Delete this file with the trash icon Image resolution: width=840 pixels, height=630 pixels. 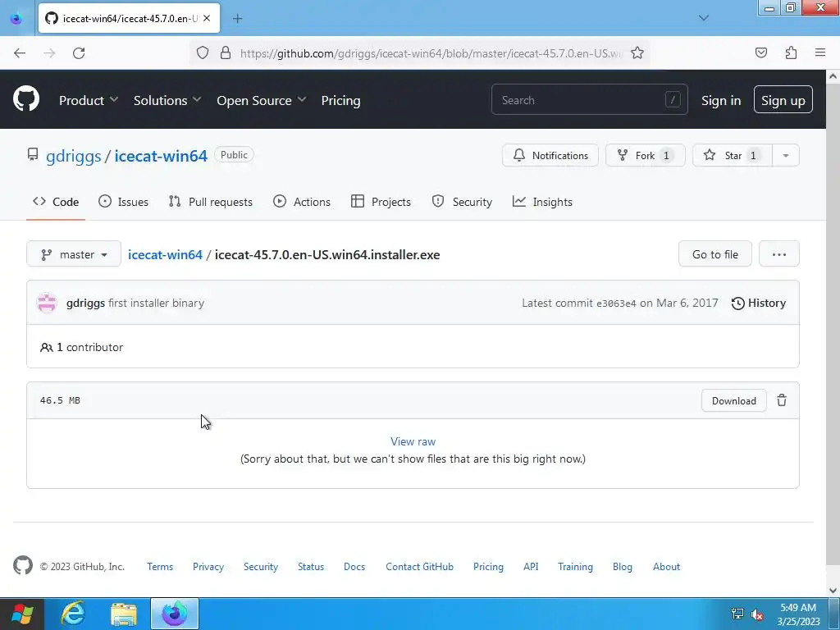click(782, 400)
